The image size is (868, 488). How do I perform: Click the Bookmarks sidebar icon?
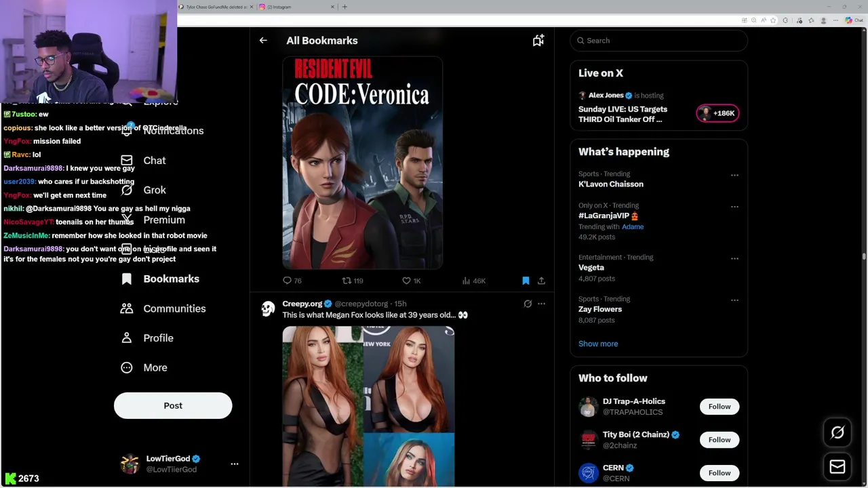tap(126, 279)
